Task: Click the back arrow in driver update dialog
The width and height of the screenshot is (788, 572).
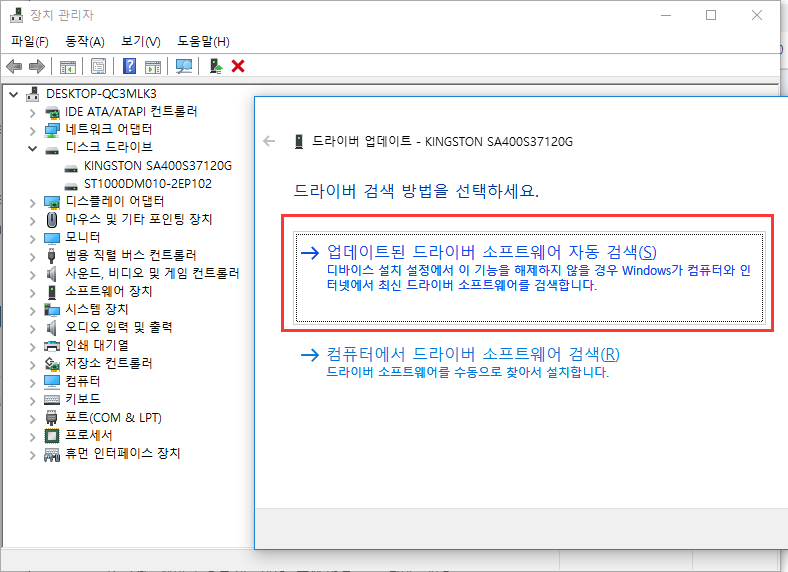Action: (269, 141)
